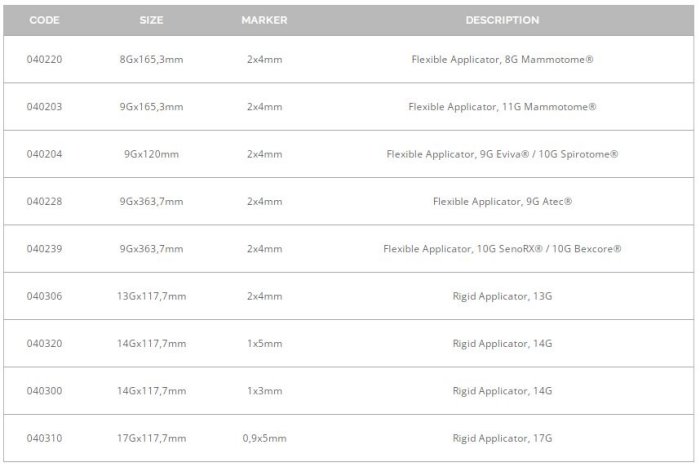The image size is (700, 467).
Task: Select the 9G Eviva / Spirotome description
Action: [x=502, y=154]
